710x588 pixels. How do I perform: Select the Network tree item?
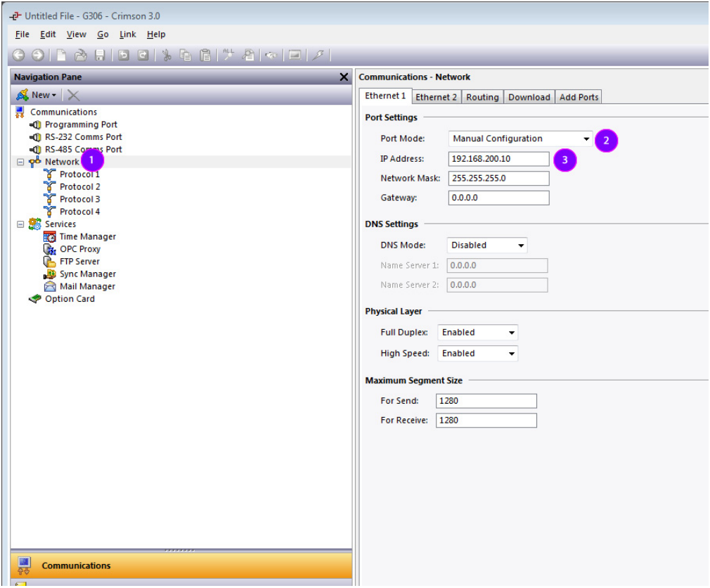[62, 162]
